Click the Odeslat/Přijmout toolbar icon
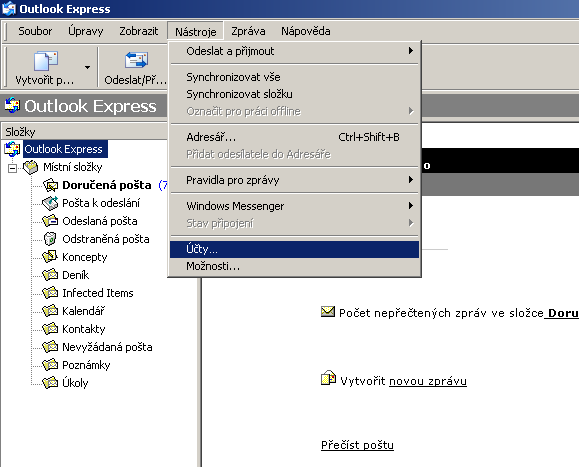Image resolution: width=579 pixels, height=467 pixels. 136,60
